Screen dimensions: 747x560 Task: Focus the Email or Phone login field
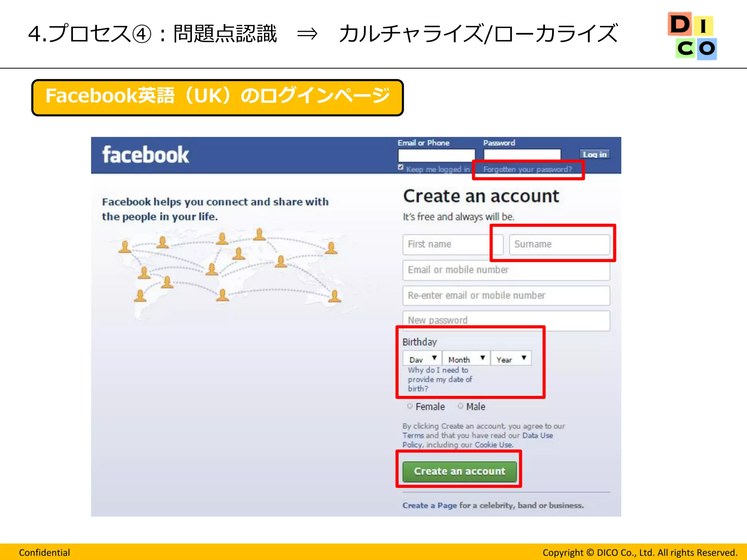[437, 155]
